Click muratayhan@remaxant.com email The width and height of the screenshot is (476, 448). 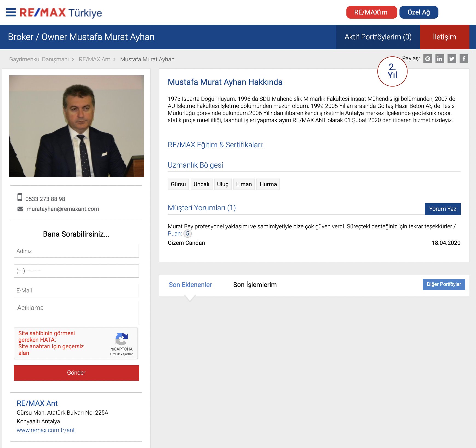coord(63,209)
